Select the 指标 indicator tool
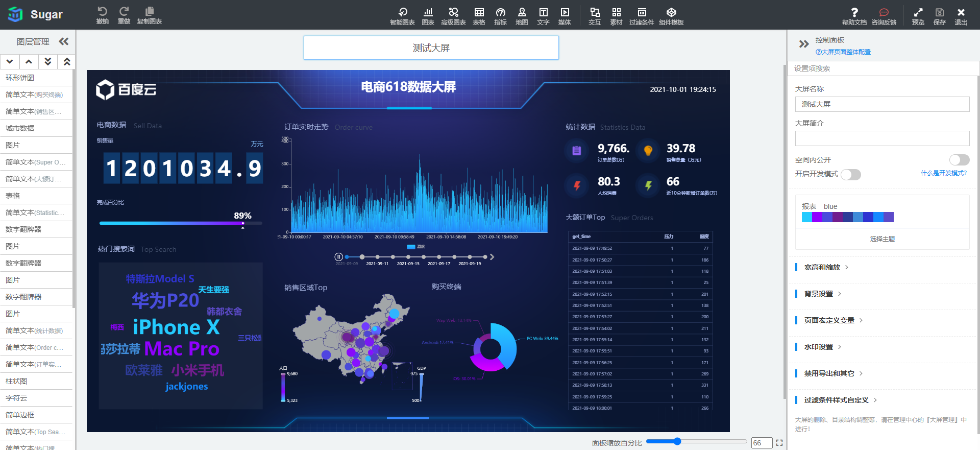The width and height of the screenshot is (980, 450). pyautogui.click(x=500, y=16)
